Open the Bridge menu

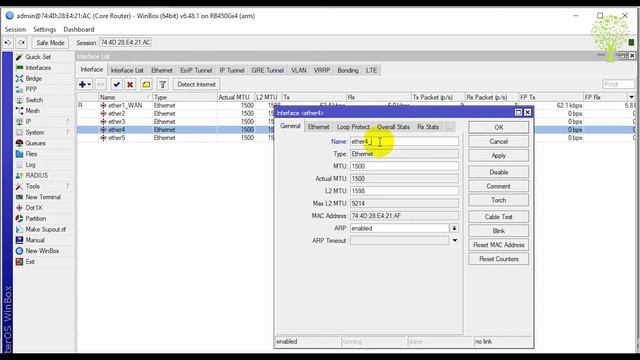(x=33, y=78)
